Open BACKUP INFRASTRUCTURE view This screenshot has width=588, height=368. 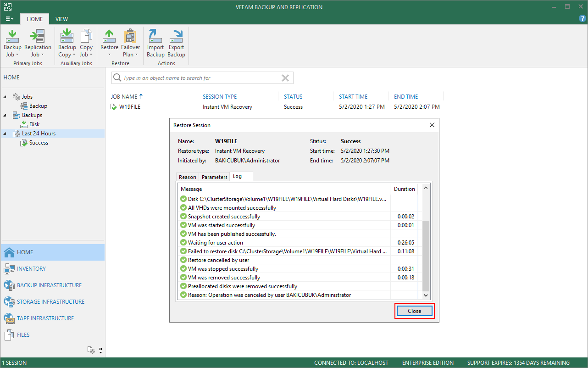pos(53,285)
